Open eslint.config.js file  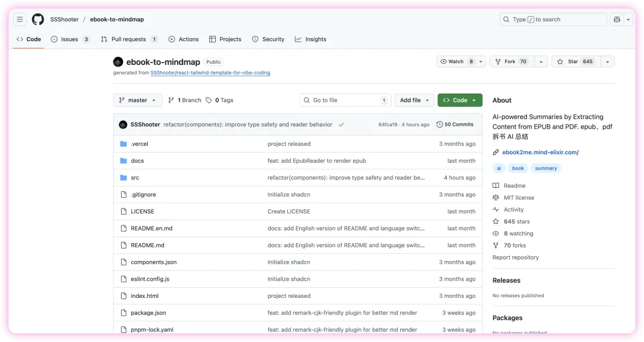[x=150, y=278]
